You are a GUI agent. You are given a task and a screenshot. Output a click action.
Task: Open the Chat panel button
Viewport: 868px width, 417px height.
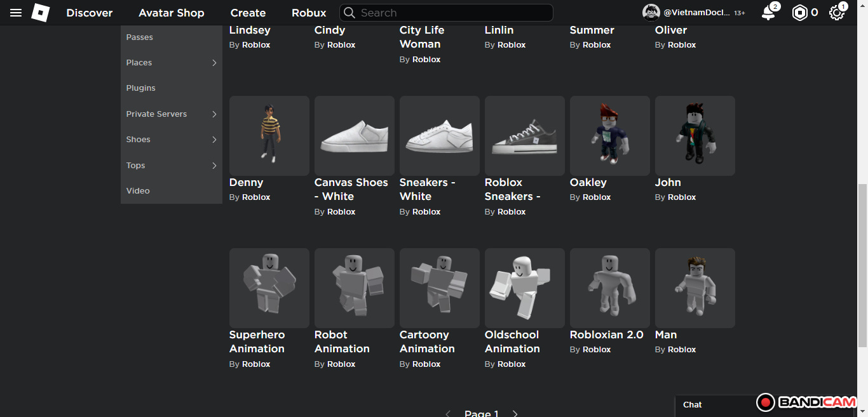[x=693, y=404]
